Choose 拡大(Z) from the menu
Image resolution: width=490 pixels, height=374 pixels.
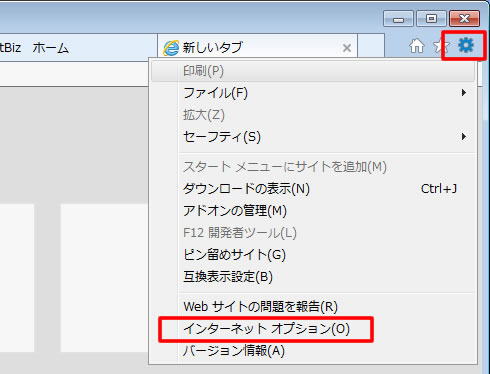[313, 115]
